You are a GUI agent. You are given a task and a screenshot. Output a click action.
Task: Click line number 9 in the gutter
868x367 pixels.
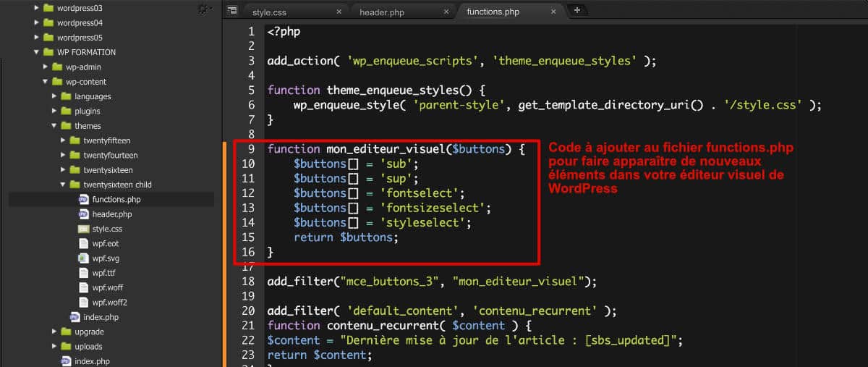(250, 149)
